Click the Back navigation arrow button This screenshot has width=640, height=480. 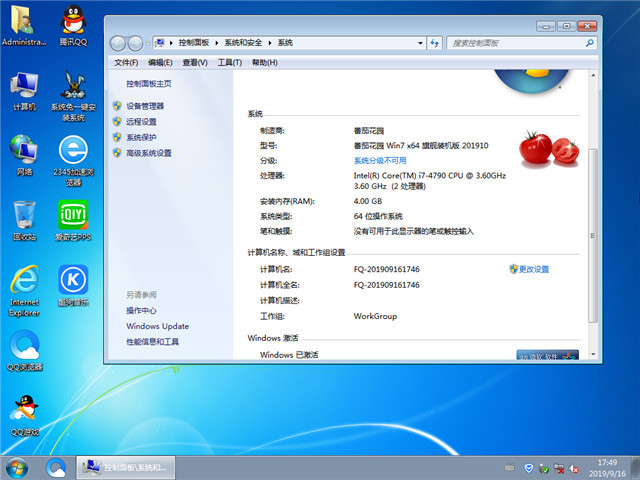(x=118, y=43)
